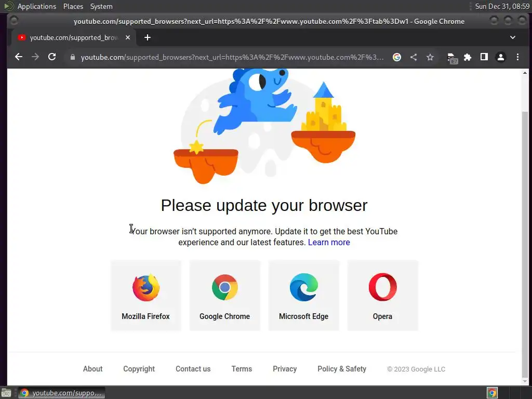The height and width of the screenshot is (399, 532).
Task: Click the scrollbar up arrow
Action: tap(525, 73)
